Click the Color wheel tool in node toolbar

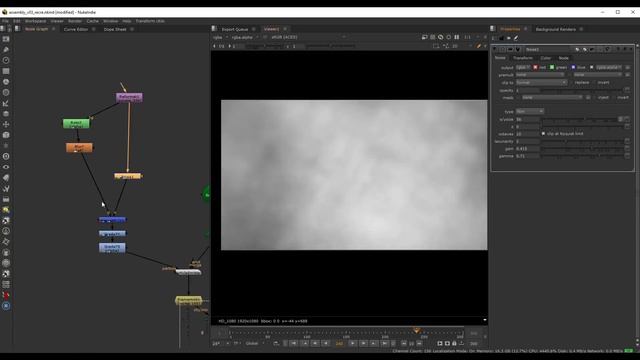6,82
